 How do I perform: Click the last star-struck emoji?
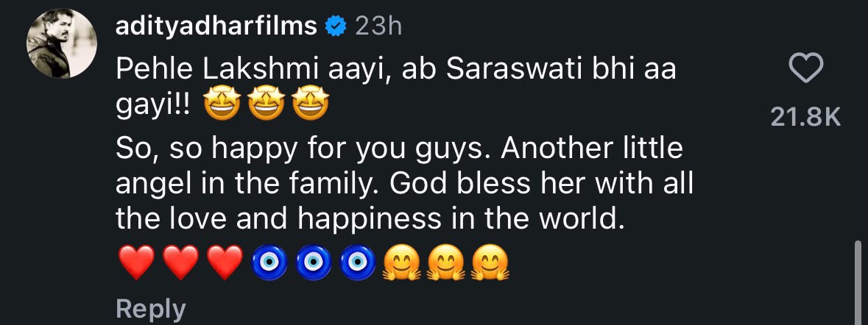(311, 104)
